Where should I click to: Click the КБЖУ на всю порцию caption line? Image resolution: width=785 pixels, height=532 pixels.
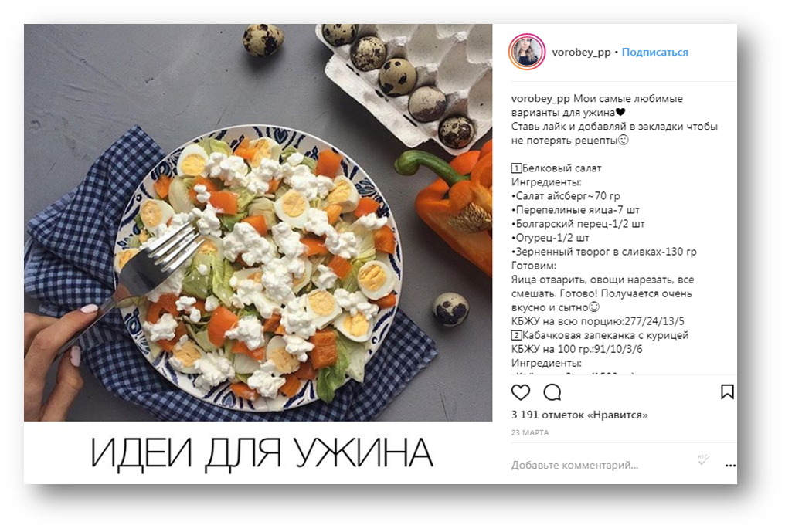click(x=598, y=321)
